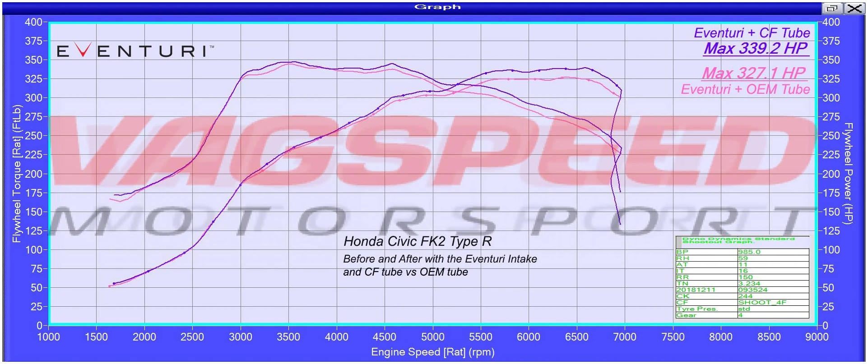Click the time cell '093524'

point(773,290)
